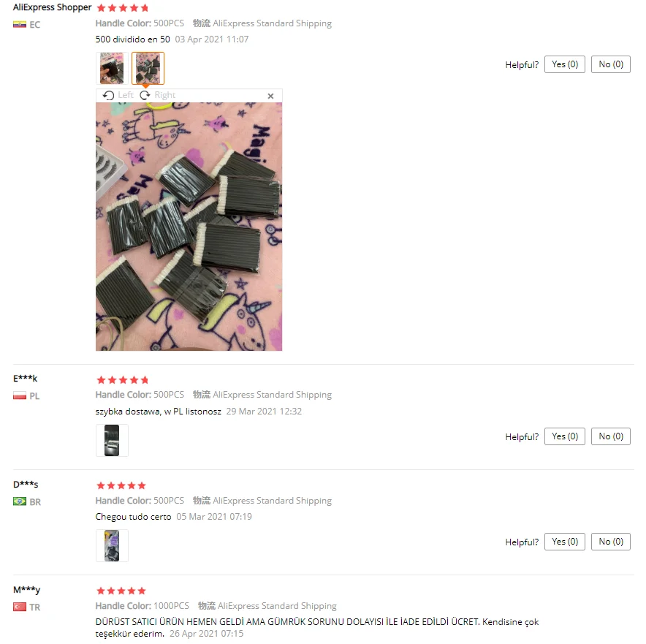Image resolution: width=646 pixels, height=644 pixels.
Task: Click the AliExpress Shopper reviewer name
Action: click(x=53, y=7)
